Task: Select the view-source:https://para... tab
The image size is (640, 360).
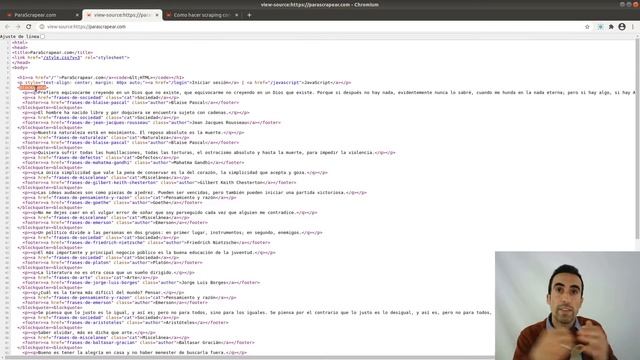Action: (x=122, y=15)
